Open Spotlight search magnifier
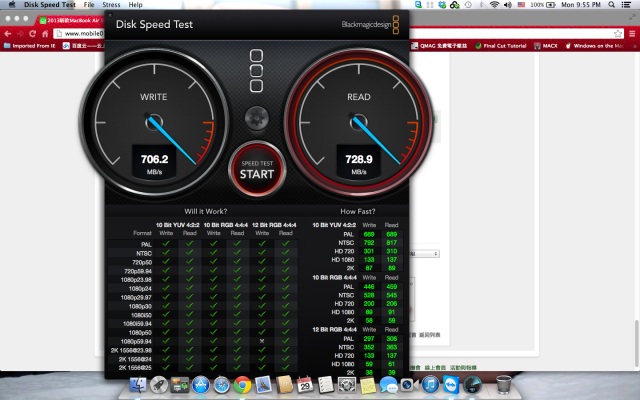The width and height of the screenshot is (640, 400). [611, 4]
